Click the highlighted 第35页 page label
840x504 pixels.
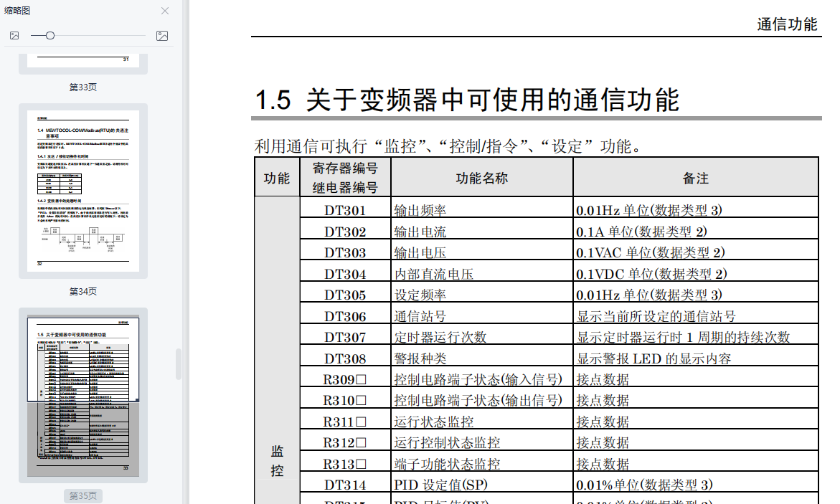pyautogui.click(x=83, y=496)
